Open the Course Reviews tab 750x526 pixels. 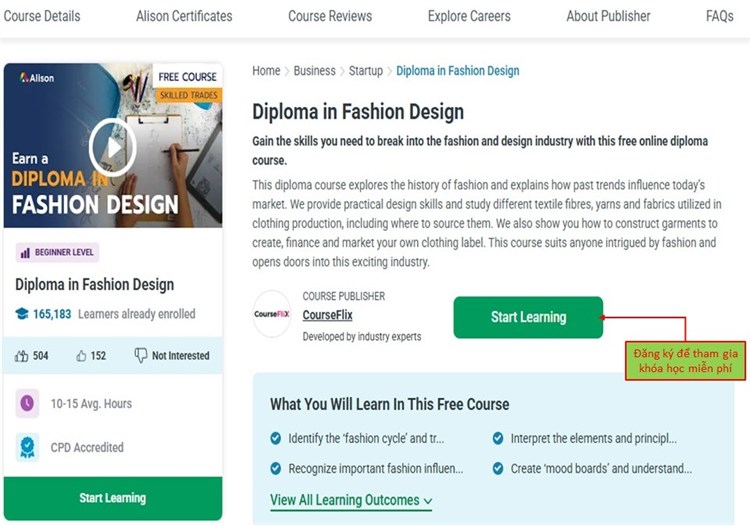(330, 16)
